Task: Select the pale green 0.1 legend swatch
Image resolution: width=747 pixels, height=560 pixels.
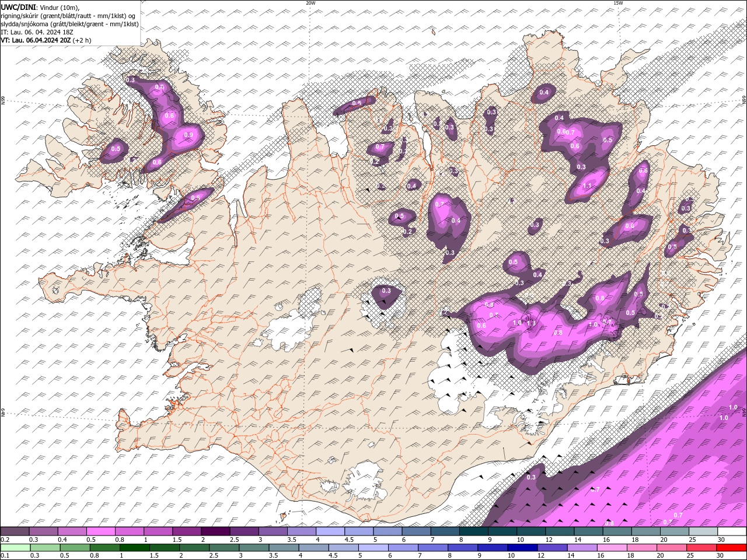Action: coord(15,548)
